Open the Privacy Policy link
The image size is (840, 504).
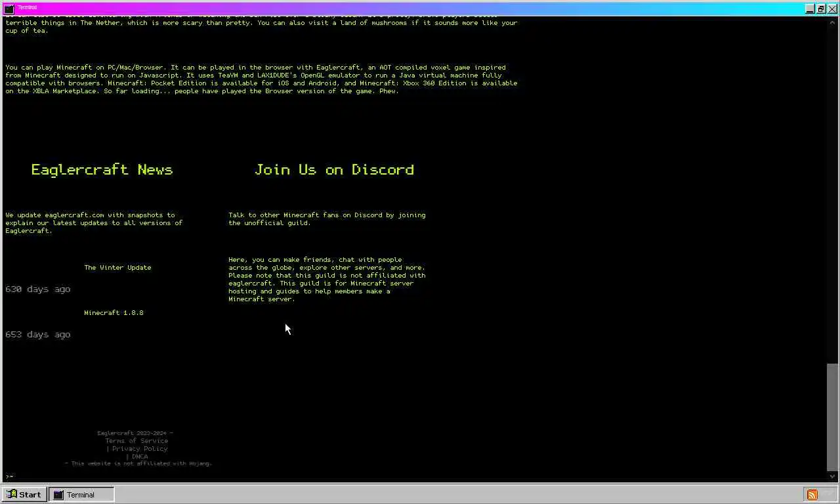[140, 449]
